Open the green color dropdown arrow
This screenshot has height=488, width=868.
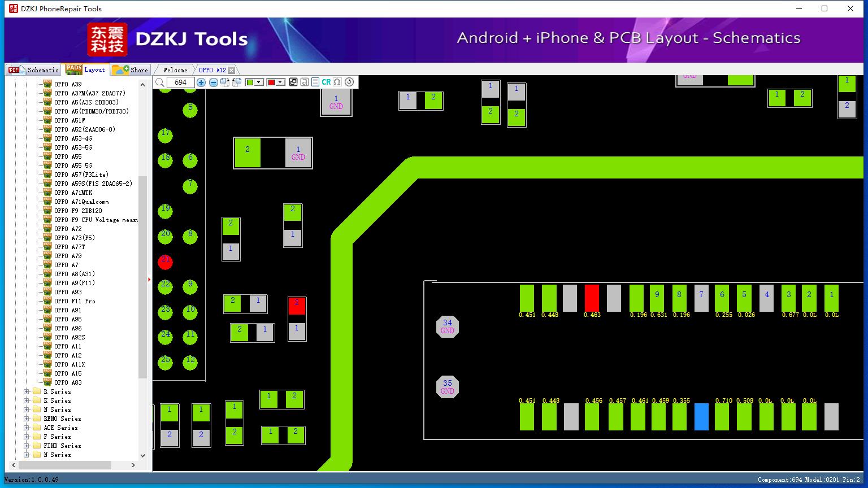[x=259, y=82]
